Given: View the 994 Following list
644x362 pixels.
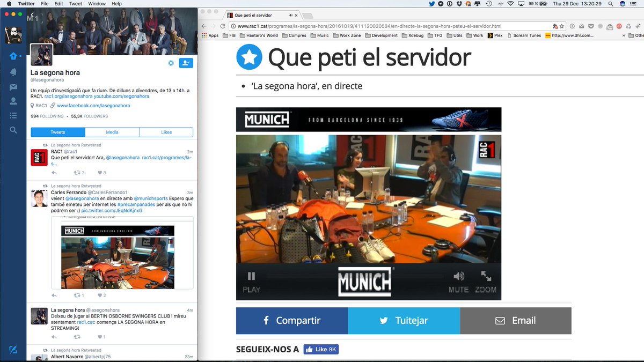Looking at the screenshot, I should coord(47,116).
